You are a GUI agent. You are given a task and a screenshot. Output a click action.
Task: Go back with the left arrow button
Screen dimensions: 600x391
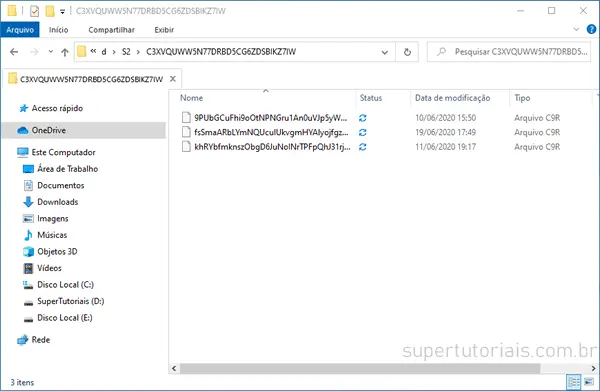pyautogui.click(x=14, y=52)
